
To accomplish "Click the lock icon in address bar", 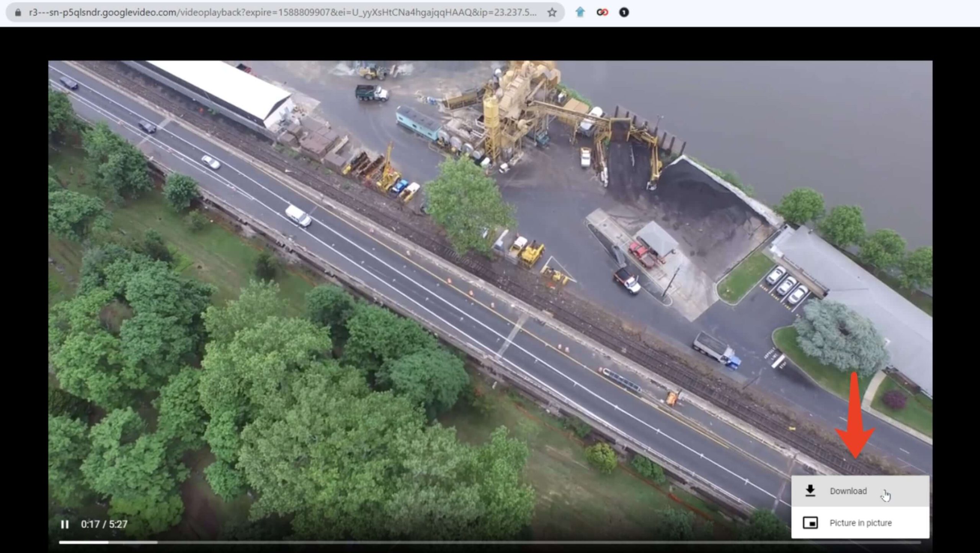I will [18, 13].
